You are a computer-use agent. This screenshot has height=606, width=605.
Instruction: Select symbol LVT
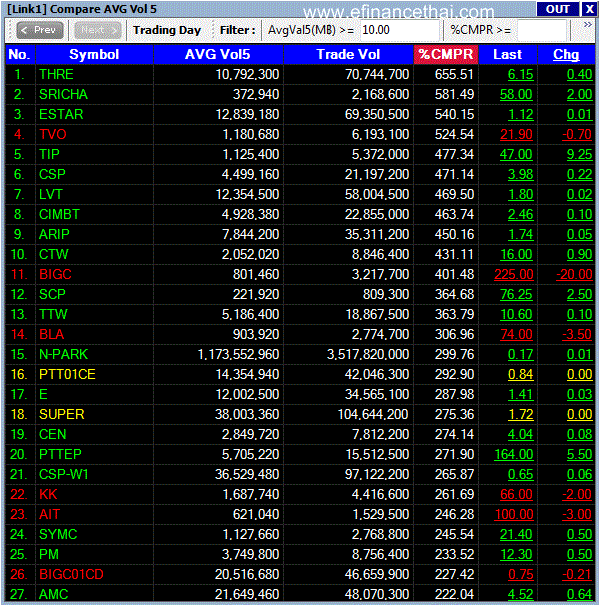(50, 194)
